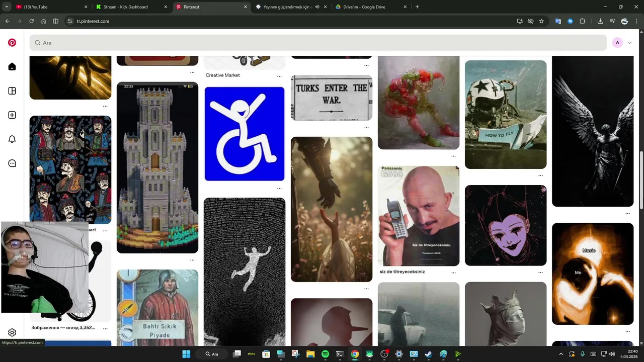Screen dimensions: 644x362
Task: Open more options for the How To Fly pilot pin
Action: (x=540, y=175)
